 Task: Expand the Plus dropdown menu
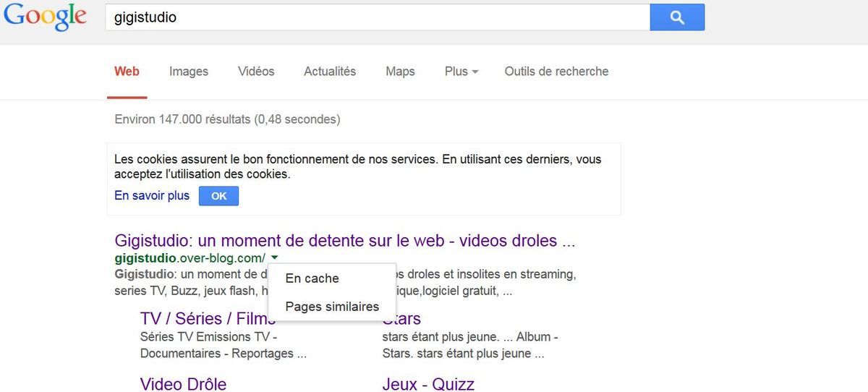pos(461,72)
